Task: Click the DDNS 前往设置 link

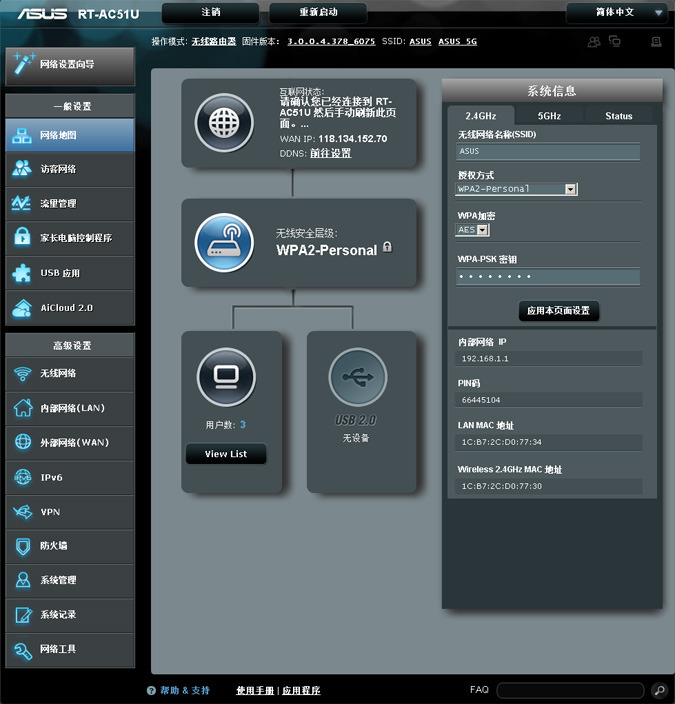Action: click(x=331, y=153)
